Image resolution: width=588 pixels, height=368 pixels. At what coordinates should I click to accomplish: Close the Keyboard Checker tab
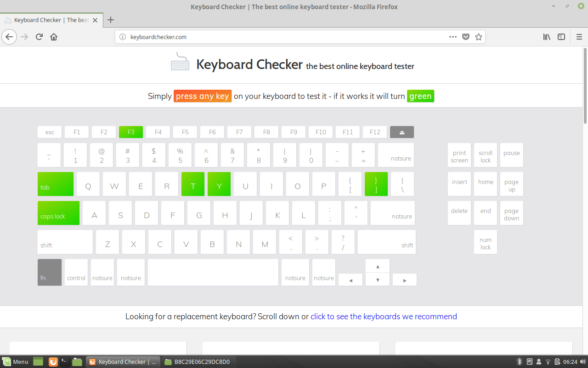[95, 20]
